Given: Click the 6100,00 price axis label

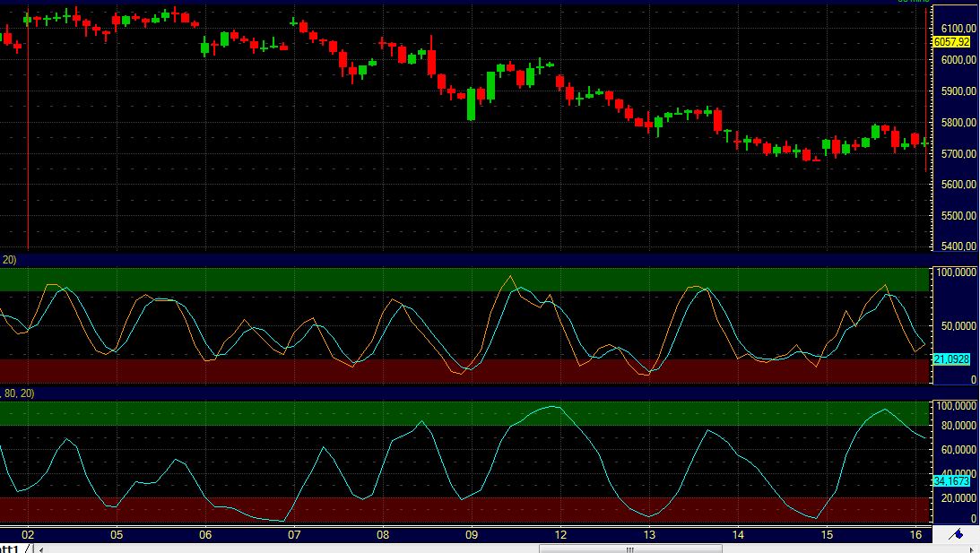Looking at the screenshot, I should tap(958, 29).
